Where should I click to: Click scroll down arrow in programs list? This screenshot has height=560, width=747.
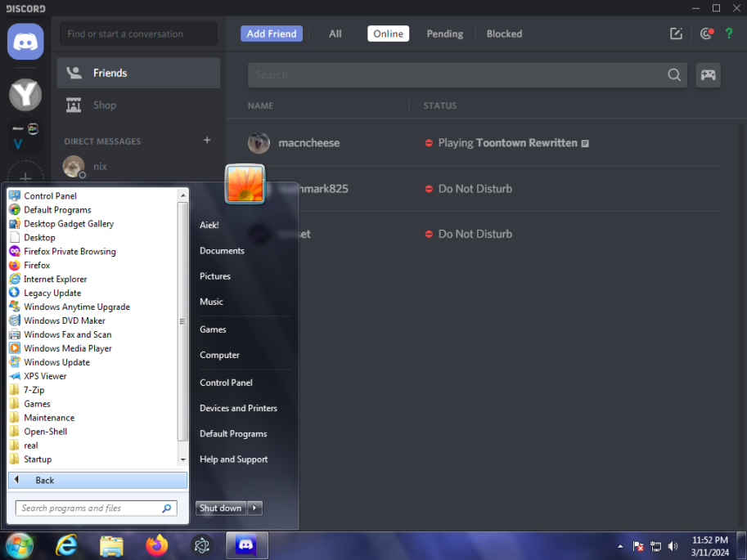pyautogui.click(x=183, y=459)
